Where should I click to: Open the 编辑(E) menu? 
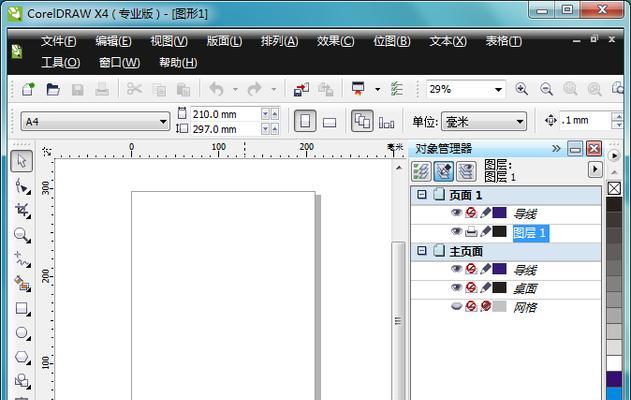pyautogui.click(x=113, y=41)
